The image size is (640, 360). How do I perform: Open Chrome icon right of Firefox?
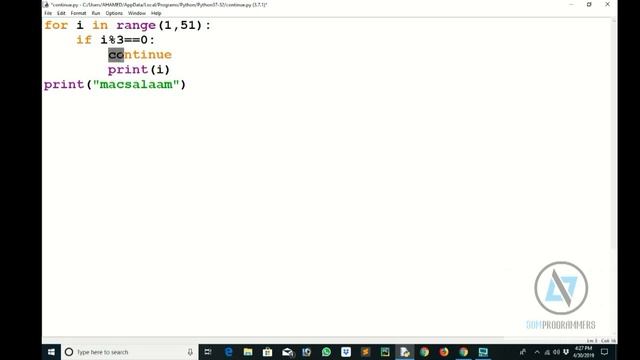463,352
